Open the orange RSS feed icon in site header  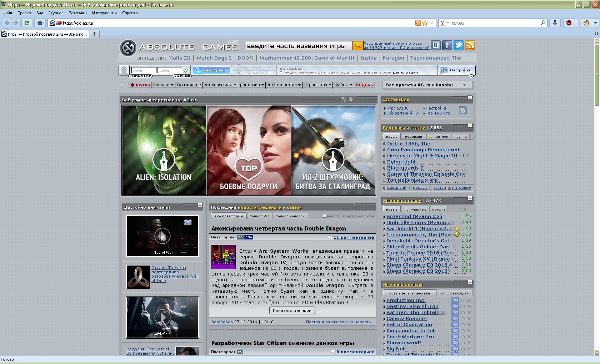pyautogui.click(x=470, y=45)
